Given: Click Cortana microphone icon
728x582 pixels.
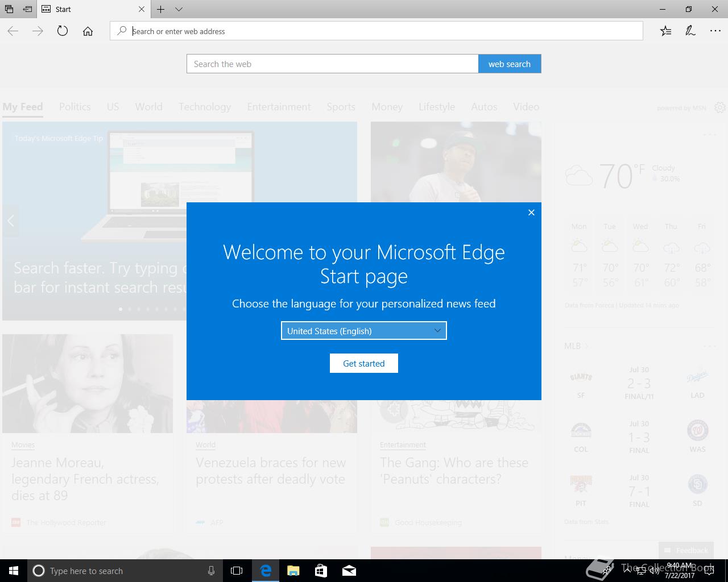Looking at the screenshot, I should (211, 571).
